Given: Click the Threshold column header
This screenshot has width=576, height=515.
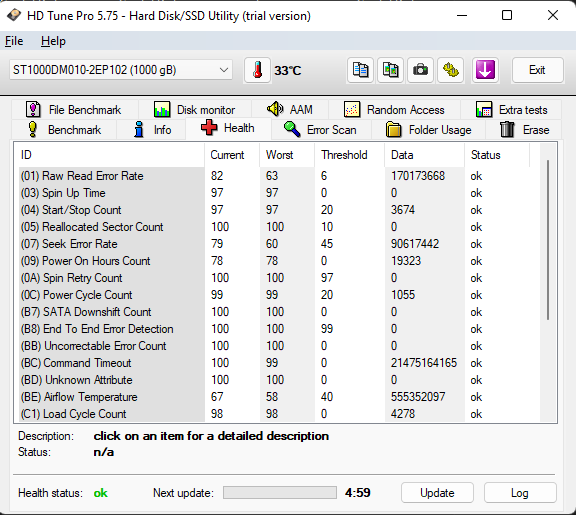Looking at the screenshot, I should pyautogui.click(x=350, y=155).
